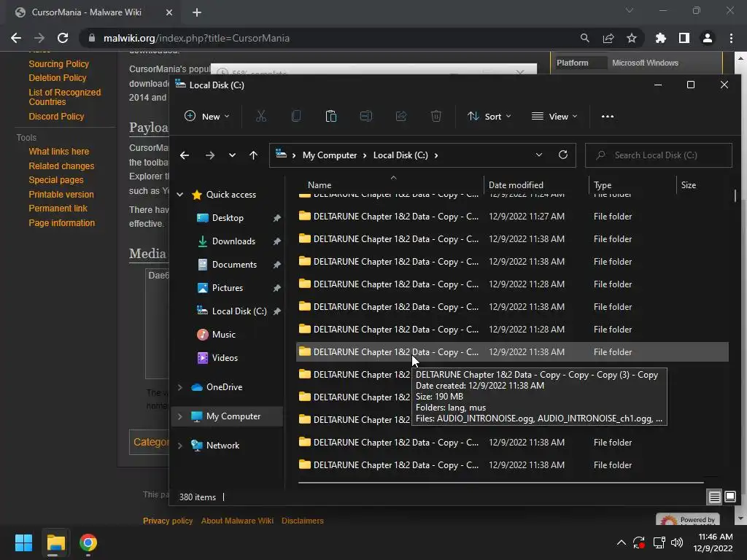The width and height of the screenshot is (747, 560).
Task: Open Page information link
Action: pos(61,223)
